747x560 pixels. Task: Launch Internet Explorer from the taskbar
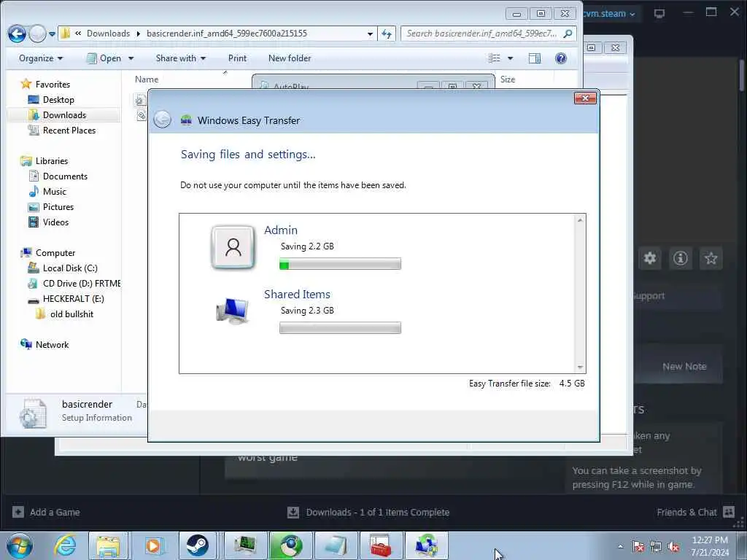(x=65, y=546)
